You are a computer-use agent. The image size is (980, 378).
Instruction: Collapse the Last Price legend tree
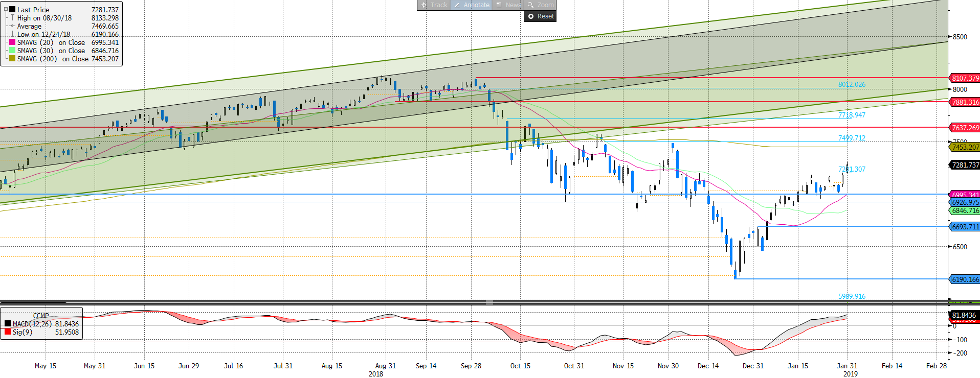click(6, 9)
